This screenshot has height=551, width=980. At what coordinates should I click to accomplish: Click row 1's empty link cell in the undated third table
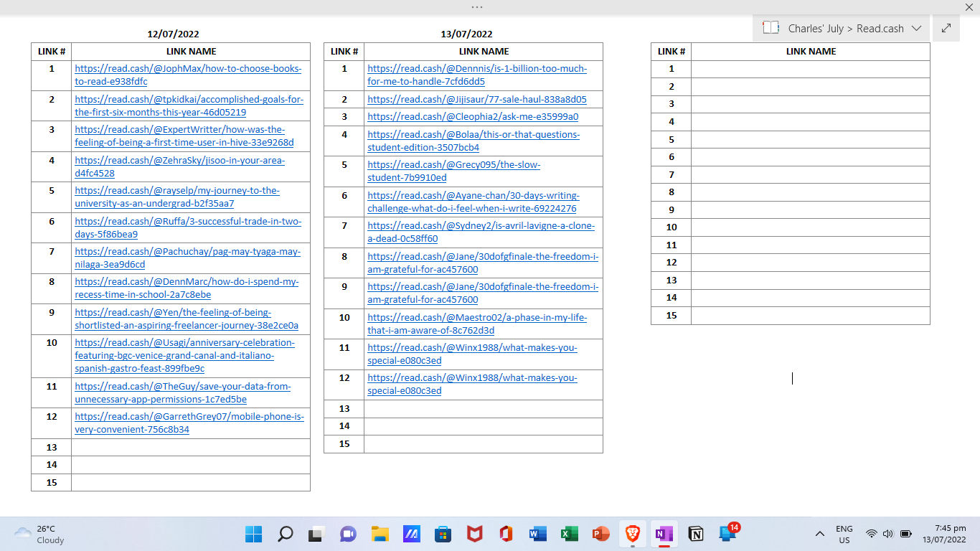pos(811,69)
